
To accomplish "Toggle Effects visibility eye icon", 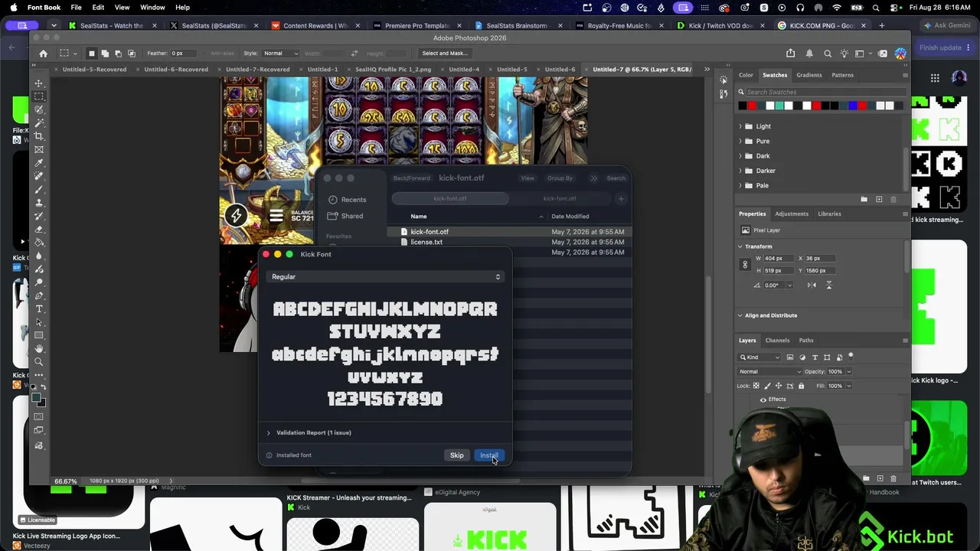I will (x=763, y=399).
